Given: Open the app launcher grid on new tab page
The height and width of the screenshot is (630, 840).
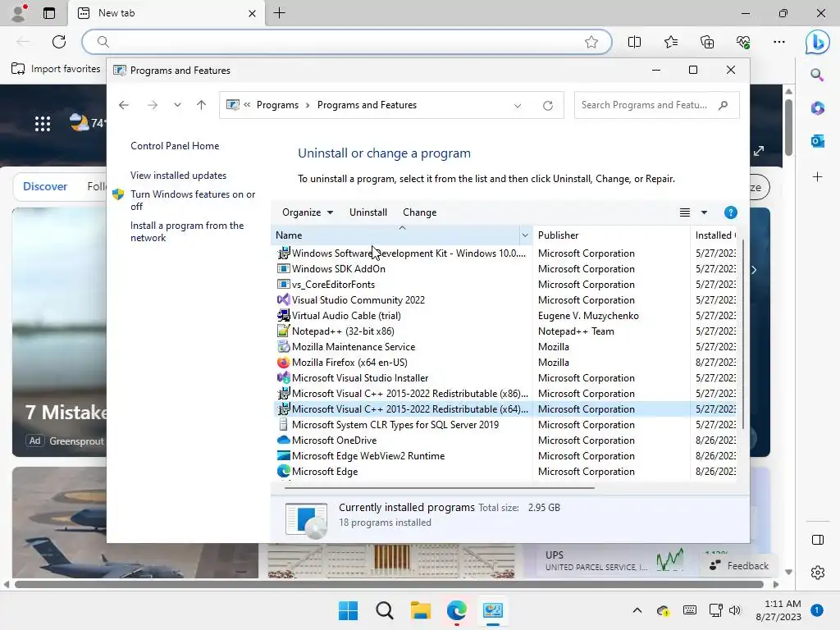Looking at the screenshot, I should click(x=43, y=124).
